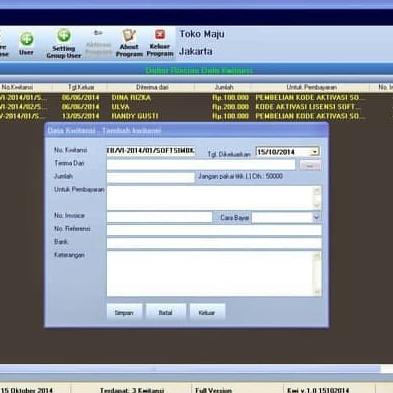Open the About Program icon

(x=129, y=43)
